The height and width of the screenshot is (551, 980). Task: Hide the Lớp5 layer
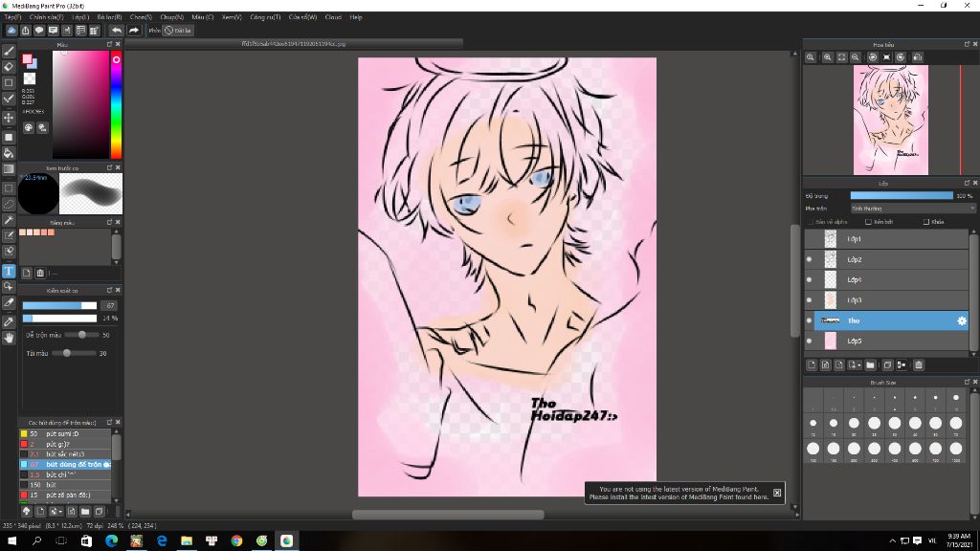click(x=809, y=342)
